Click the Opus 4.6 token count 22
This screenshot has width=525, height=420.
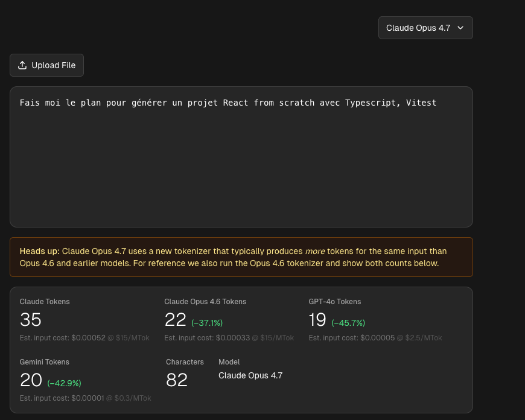click(x=175, y=319)
